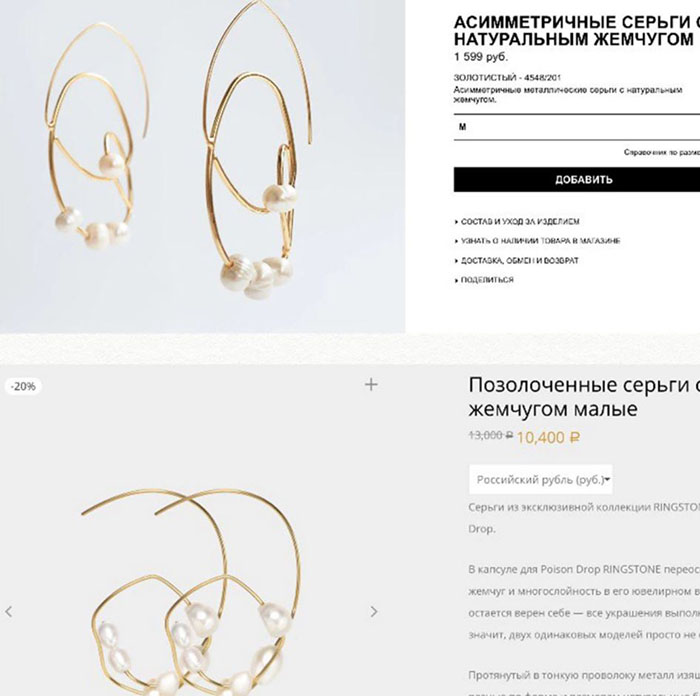
Task: Click the 1 599 руб. price
Action: [x=481, y=57]
